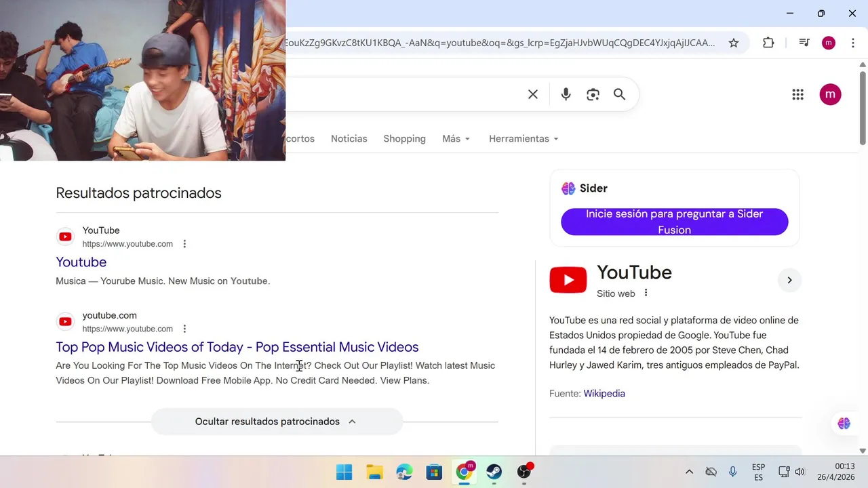868x488 pixels.
Task: Click the YouTube logo in the knowledge panel
Action: click(568, 280)
